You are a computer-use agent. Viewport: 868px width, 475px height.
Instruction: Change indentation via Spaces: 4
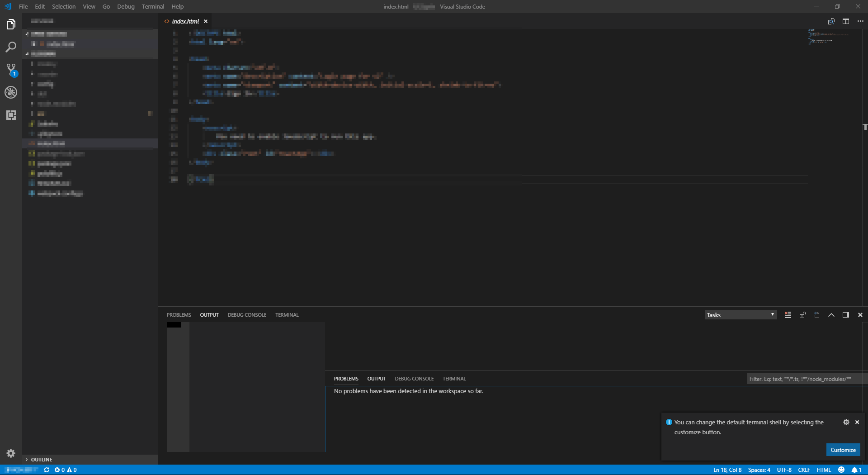[759, 470]
